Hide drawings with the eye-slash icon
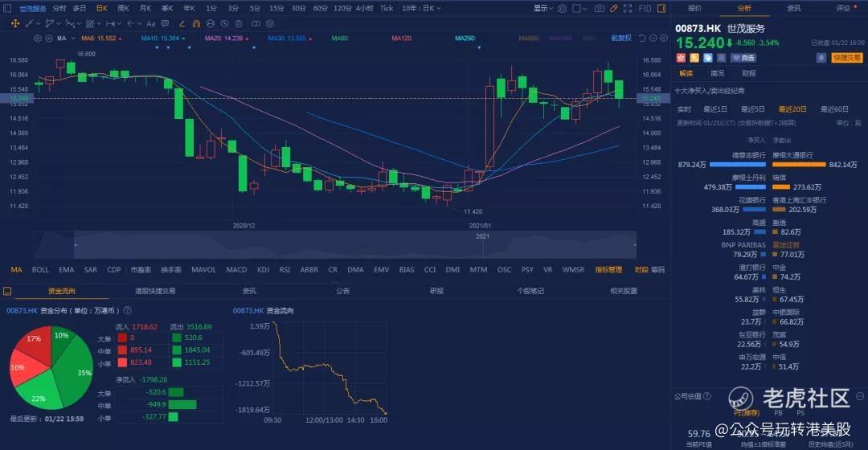Viewport: 868px width, 450px height. (x=224, y=24)
